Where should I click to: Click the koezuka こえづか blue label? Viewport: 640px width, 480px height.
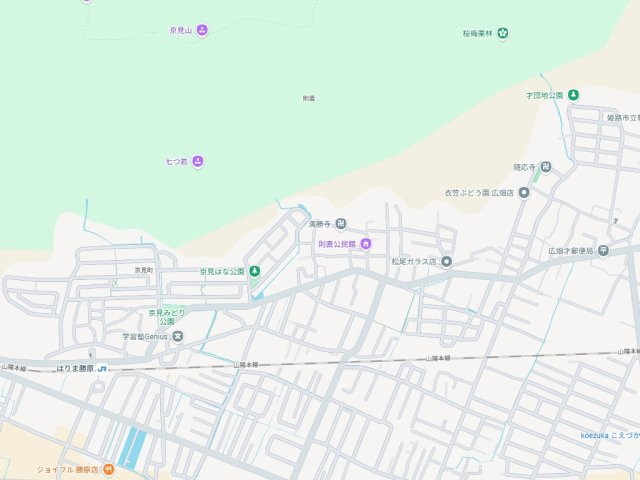click(x=610, y=436)
